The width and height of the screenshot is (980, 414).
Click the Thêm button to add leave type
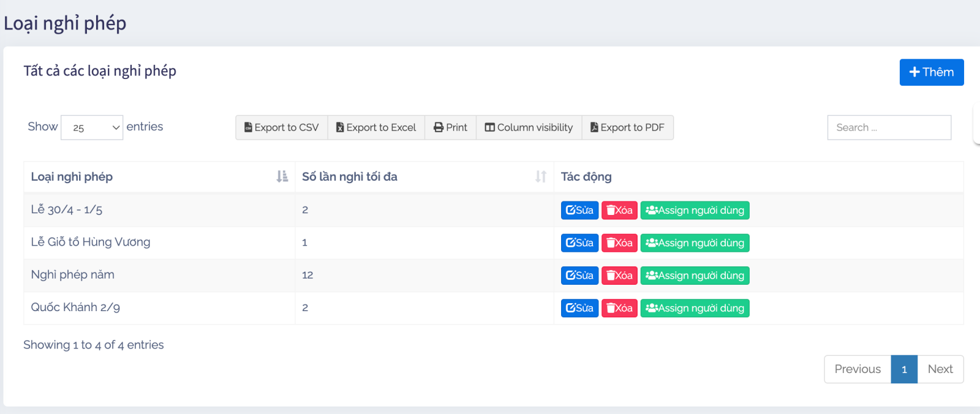931,72
